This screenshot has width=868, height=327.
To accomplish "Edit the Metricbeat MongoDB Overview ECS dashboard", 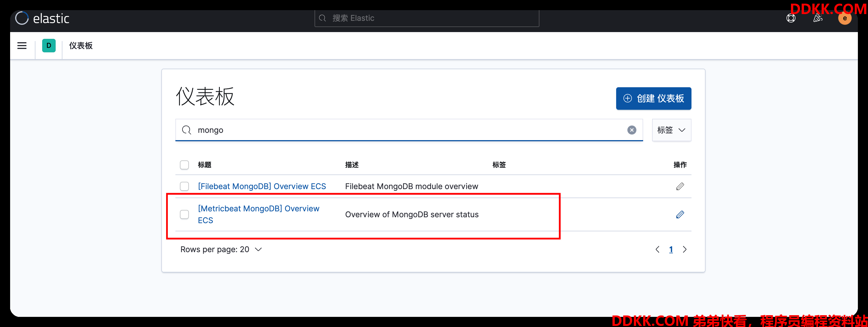I will pyautogui.click(x=680, y=214).
